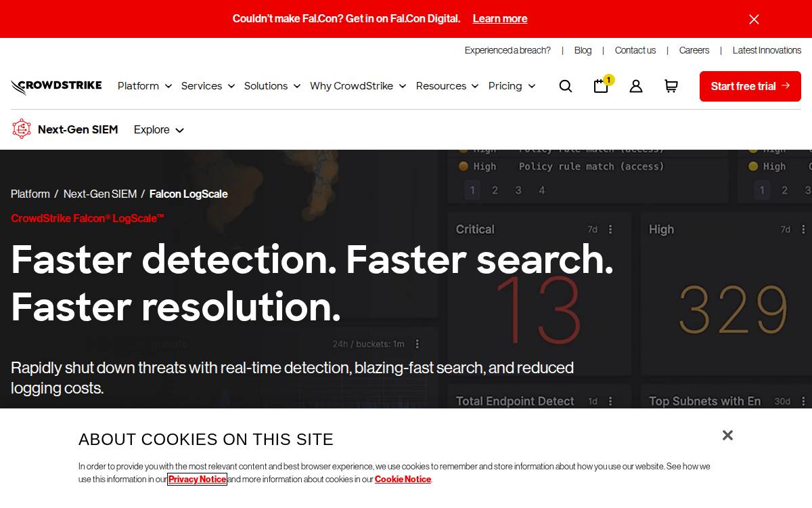Go to the Careers page link

[x=694, y=50]
